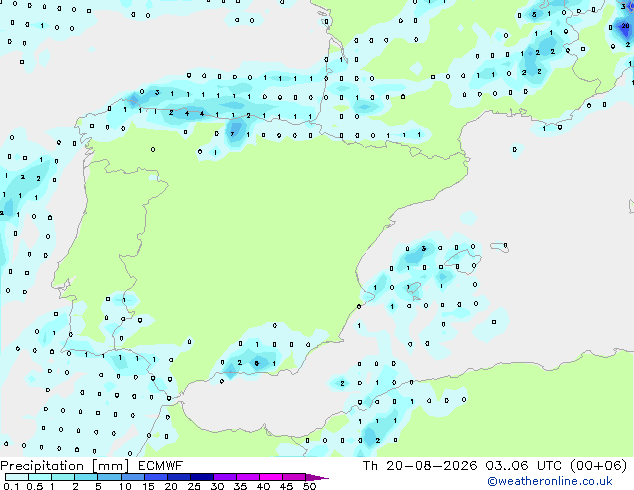
Task: Click the 35–40 mm legend color box
Action: coord(248,477)
